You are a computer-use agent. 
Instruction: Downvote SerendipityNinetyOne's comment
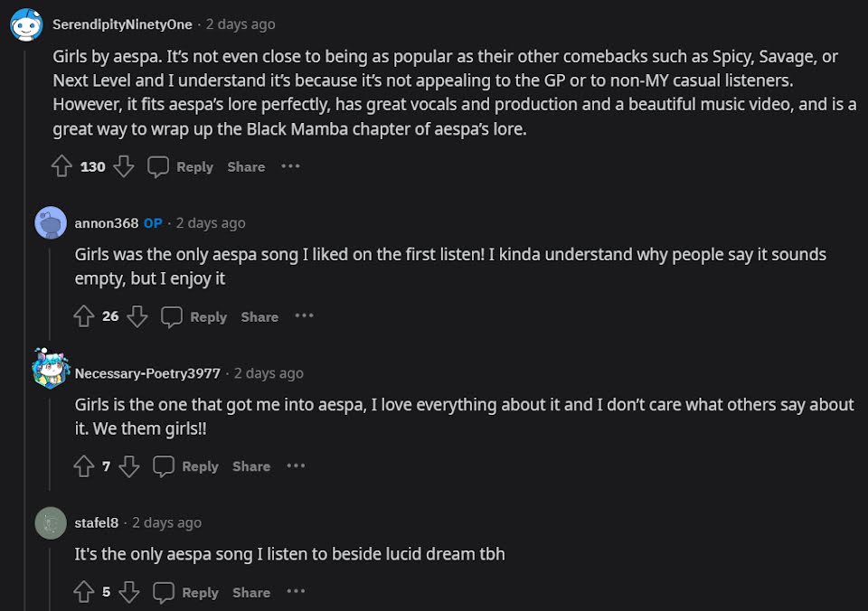(124, 166)
